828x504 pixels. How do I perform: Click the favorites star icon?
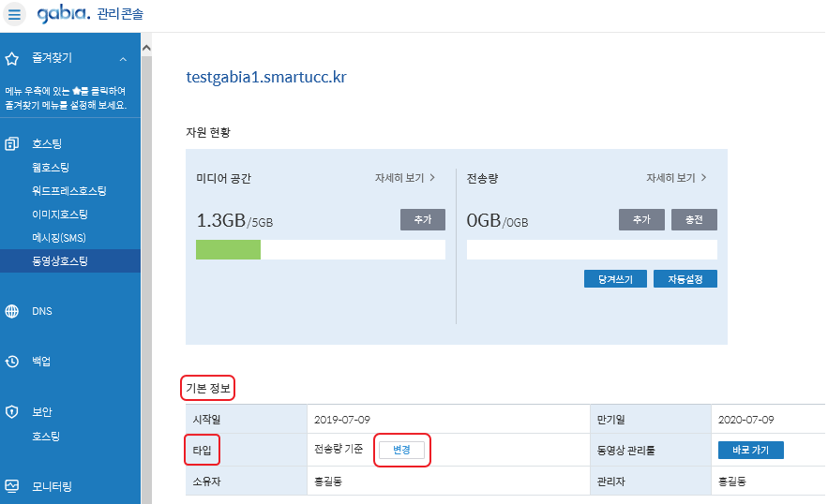tap(11, 59)
